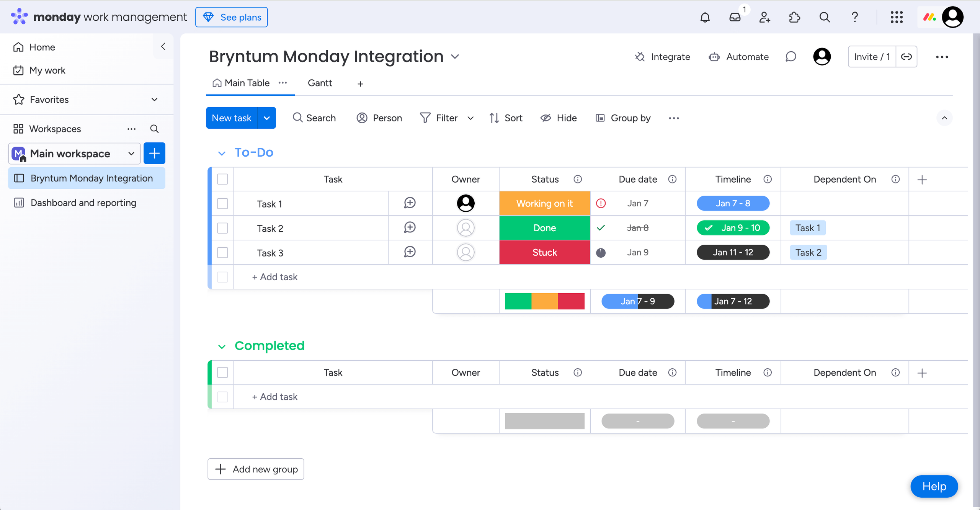Collapse the left sidebar arrow
The width and height of the screenshot is (980, 510).
[x=163, y=47]
